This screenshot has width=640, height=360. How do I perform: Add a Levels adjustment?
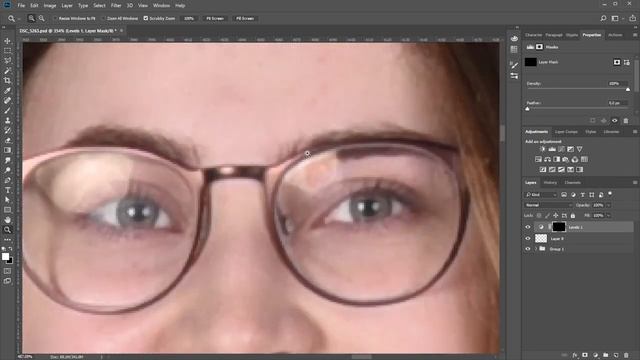[x=552, y=149]
